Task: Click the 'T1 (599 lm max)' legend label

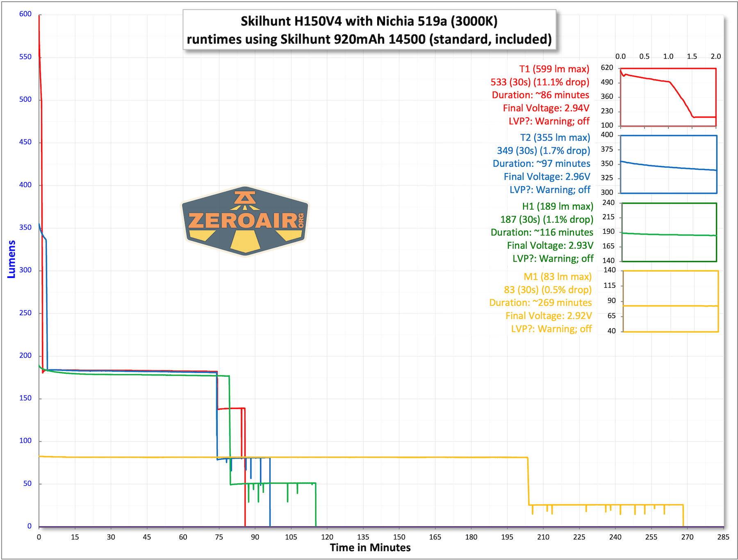Action: click(x=554, y=69)
